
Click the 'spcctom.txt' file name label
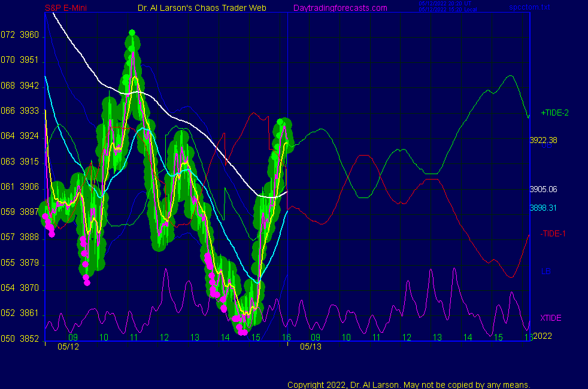point(529,7)
